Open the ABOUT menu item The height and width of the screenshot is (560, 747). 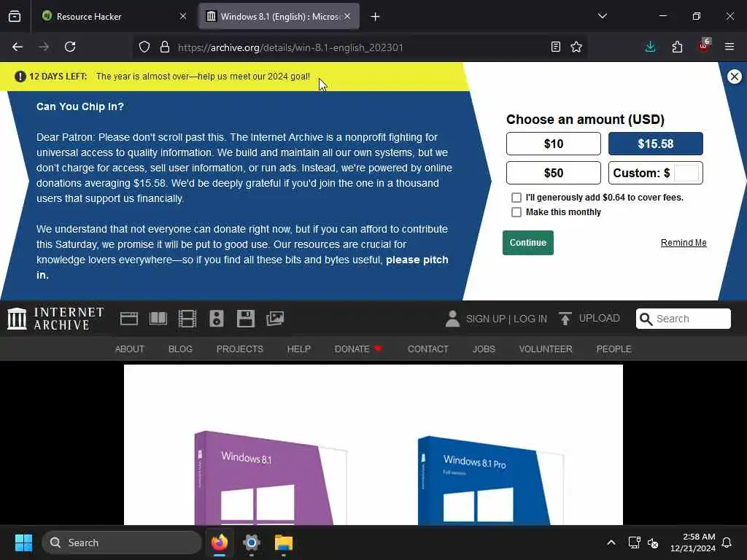coord(130,349)
